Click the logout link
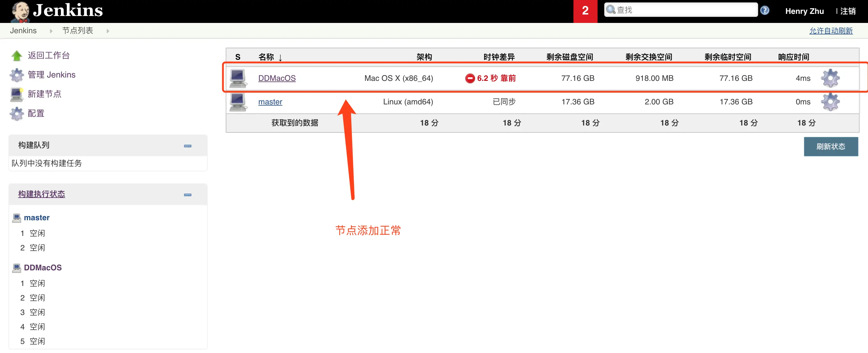 [x=847, y=11]
